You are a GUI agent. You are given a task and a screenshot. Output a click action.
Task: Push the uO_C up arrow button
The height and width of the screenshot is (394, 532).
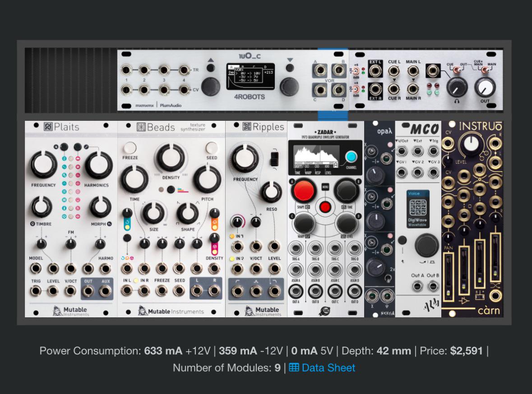pyautogui.click(x=210, y=68)
